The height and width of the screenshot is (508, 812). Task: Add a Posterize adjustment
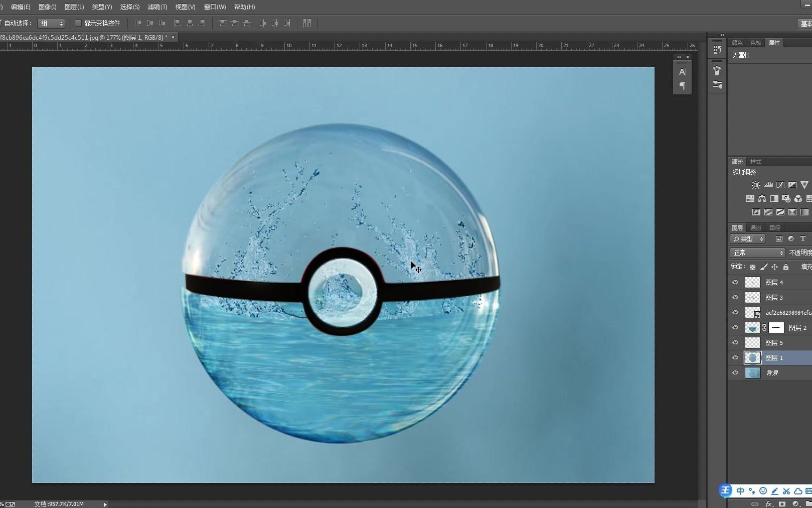[x=768, y=212]
